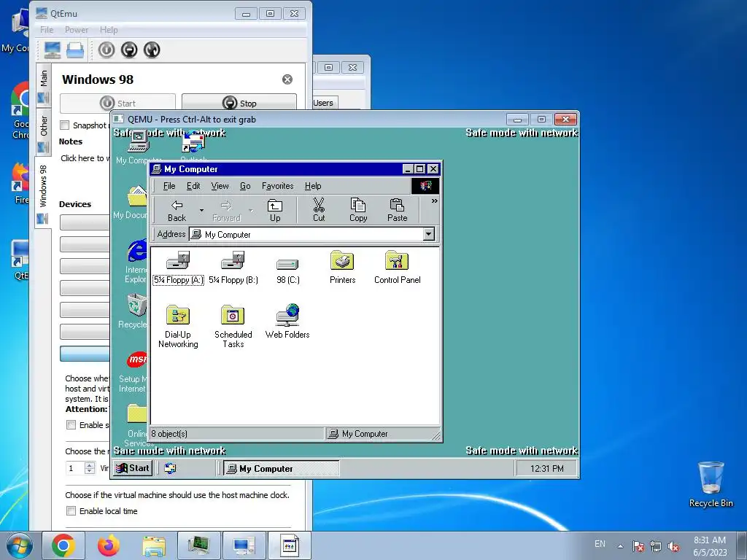
Task: Open the Favorites menu in My Computer
Action: (277, 186)
